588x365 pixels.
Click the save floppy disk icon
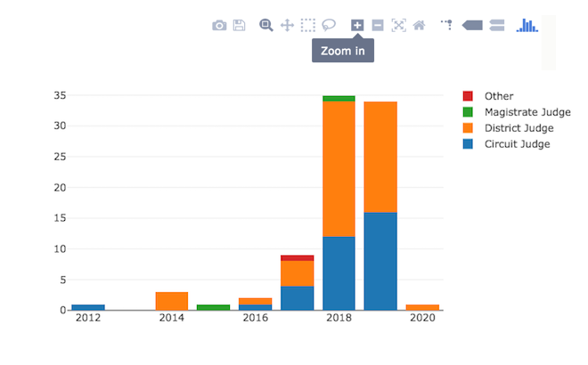coord(240,26)
